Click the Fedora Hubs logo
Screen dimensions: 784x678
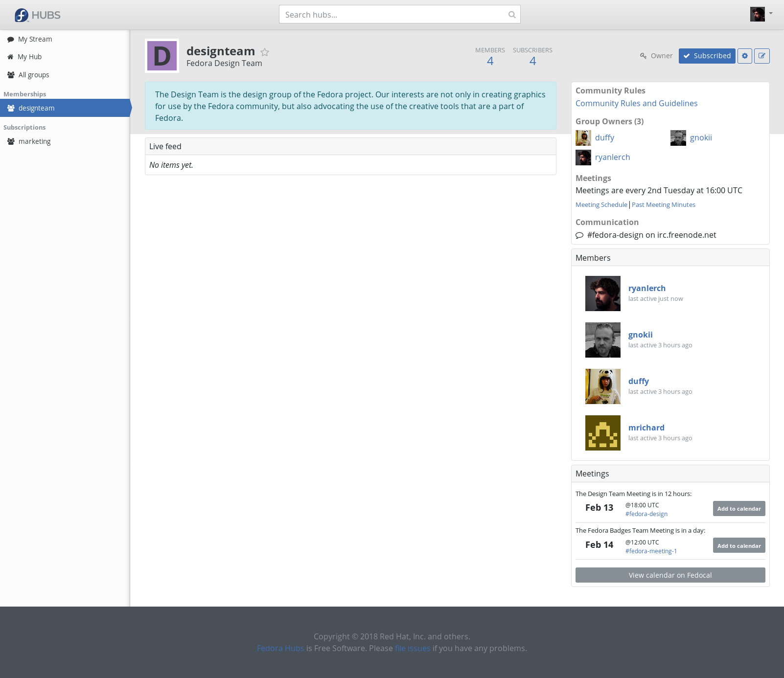click(x=37, y=15)
